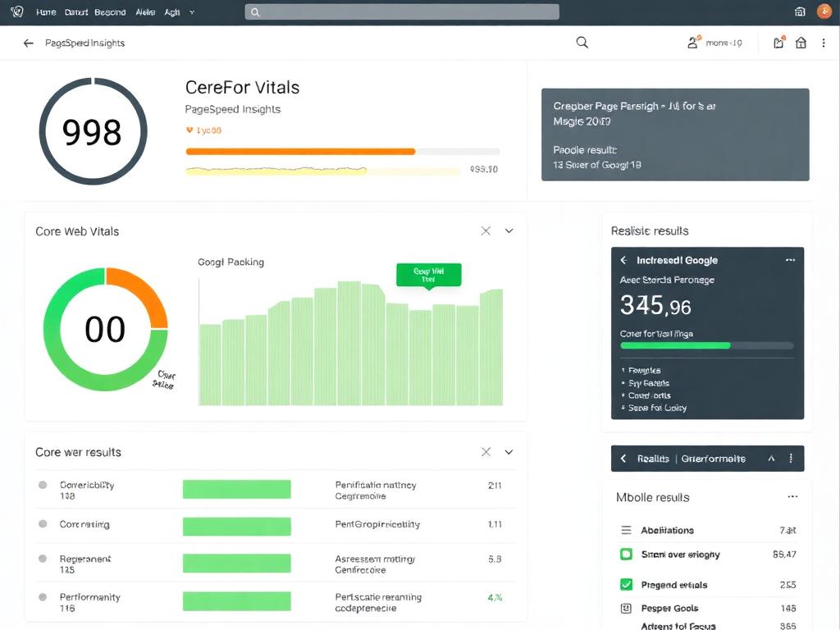The image size is (840, 630).
Task: Click the yellow progress bar
Action: (276, 171)
